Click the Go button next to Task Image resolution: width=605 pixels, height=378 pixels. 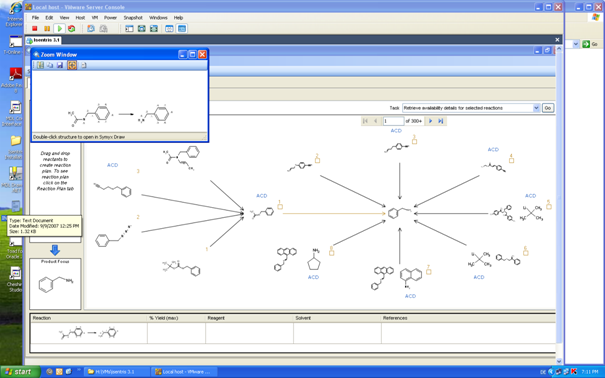(548, 108)
